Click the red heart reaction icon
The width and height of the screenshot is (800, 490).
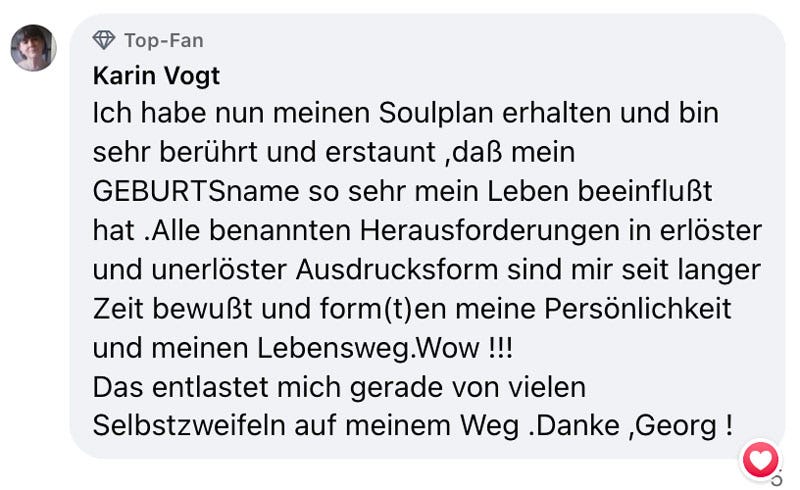pyautogui.click(x=760, y=460)
